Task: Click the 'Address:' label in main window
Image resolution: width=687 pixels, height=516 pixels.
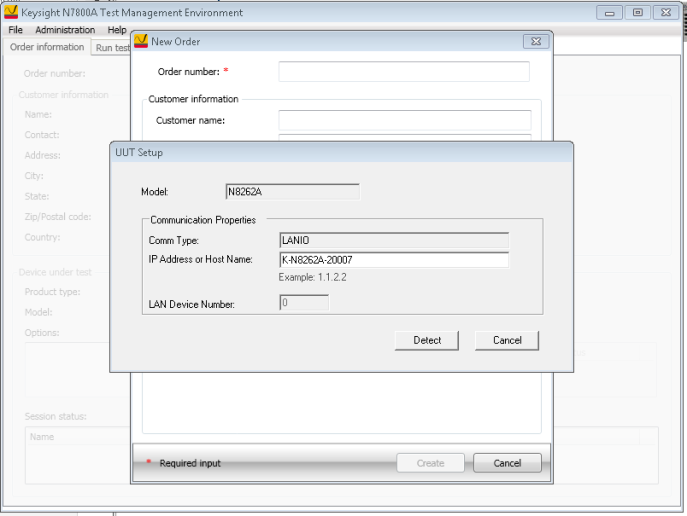Action: point(42,155)
